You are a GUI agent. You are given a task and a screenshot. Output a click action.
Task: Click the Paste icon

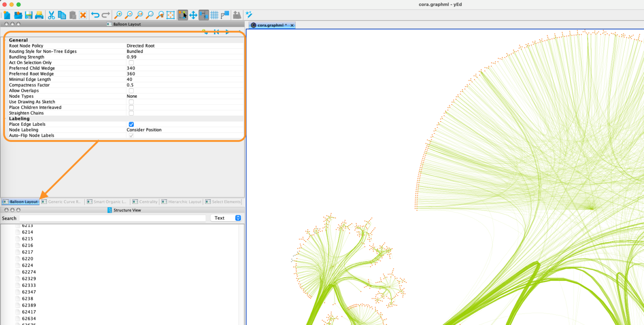[72, 15]
